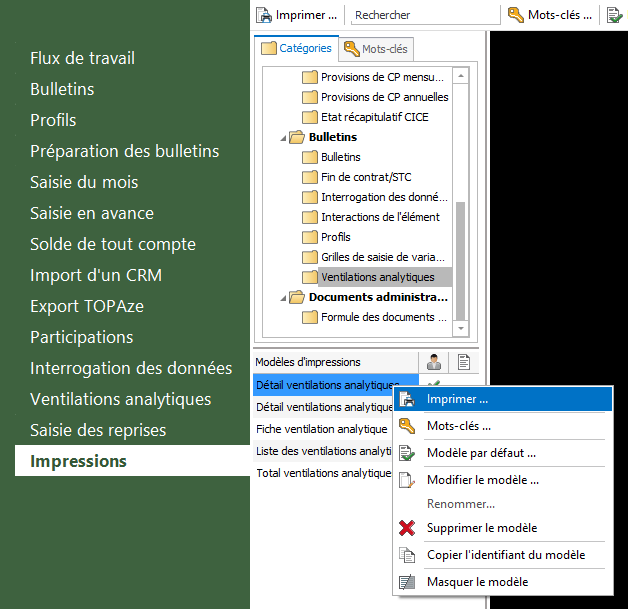Click the category tree scroll down arrow
This screenshot has width=628, height=609.
point(461,329)
